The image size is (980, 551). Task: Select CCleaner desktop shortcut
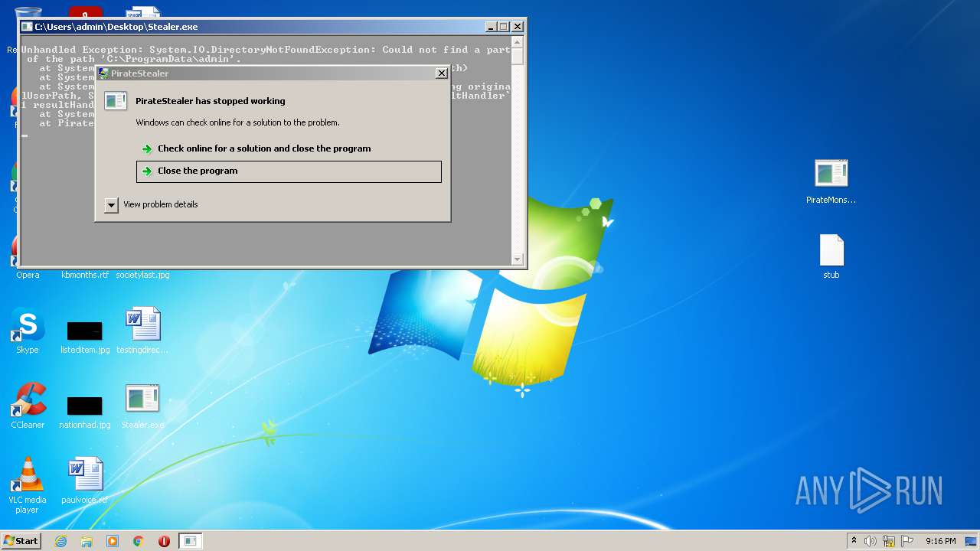point(28,406)
